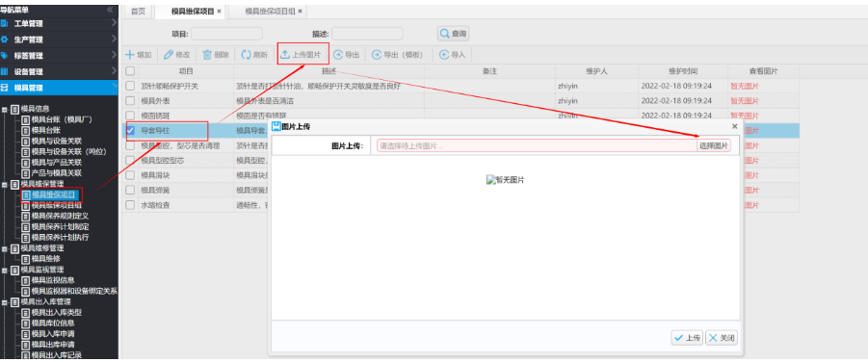Click the 请选择待上传图片 file input field

(x=537, y=145)
